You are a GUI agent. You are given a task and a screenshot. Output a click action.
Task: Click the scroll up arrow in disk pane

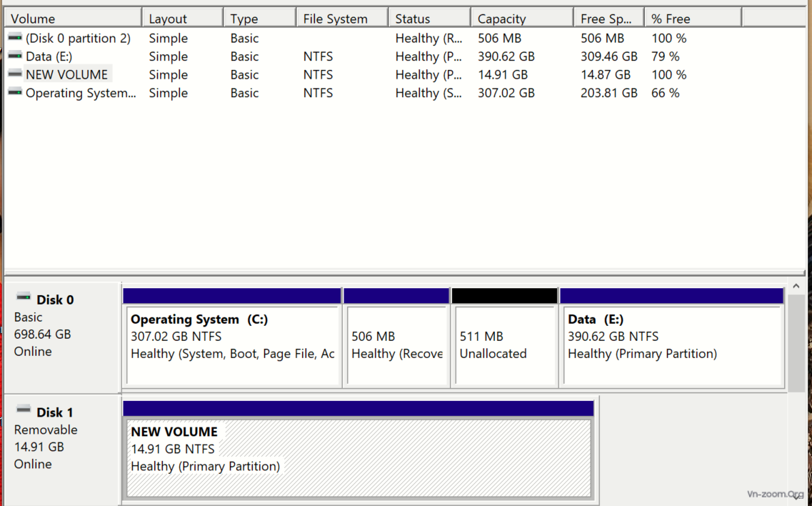796,287
